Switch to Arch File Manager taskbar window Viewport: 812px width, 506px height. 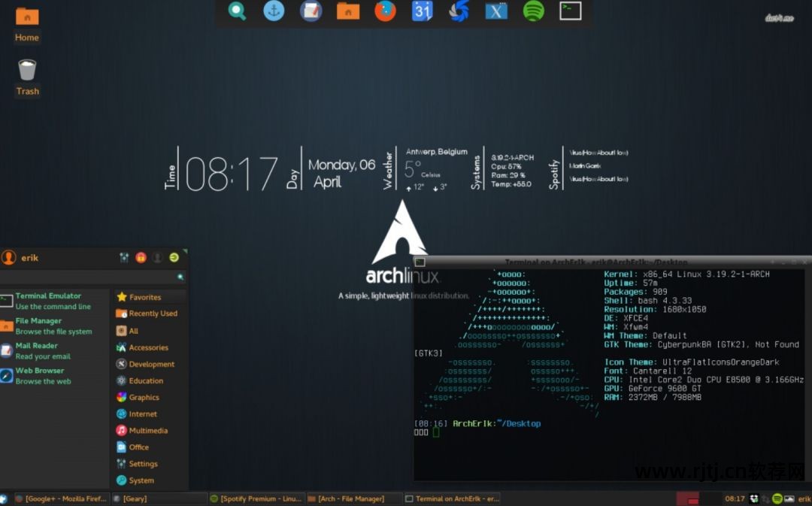tap(354, 498)
